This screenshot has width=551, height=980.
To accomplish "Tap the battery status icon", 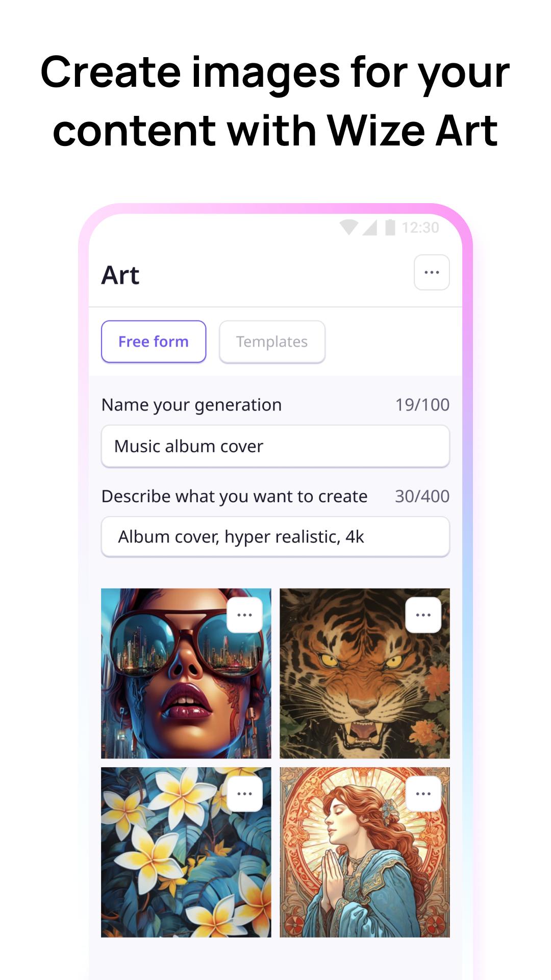I will (390, 227).
